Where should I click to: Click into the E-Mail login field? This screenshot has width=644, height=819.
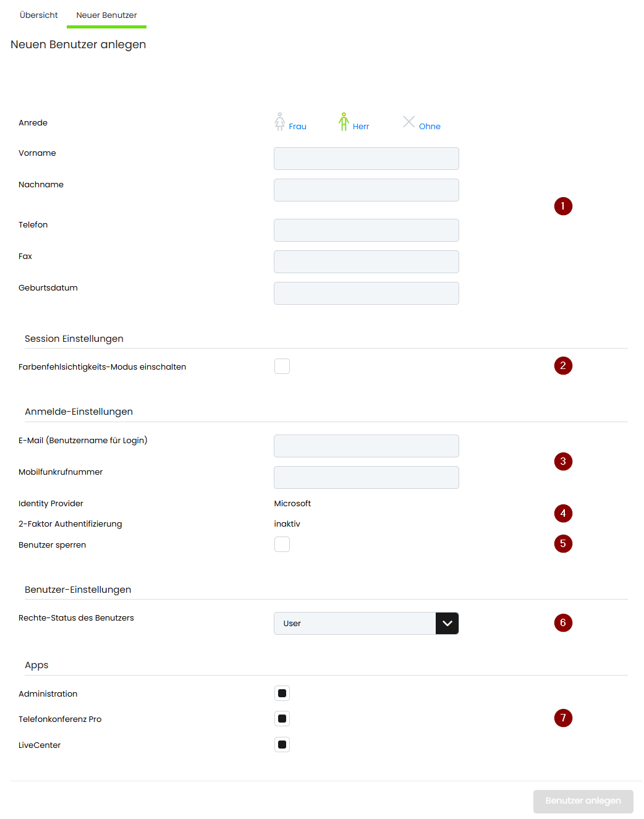(x=366, y=446)
